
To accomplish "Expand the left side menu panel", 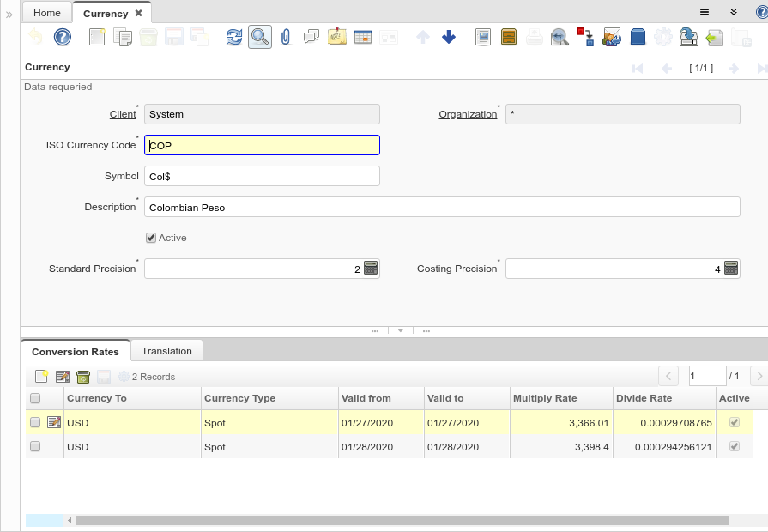I will pos(9,15).
